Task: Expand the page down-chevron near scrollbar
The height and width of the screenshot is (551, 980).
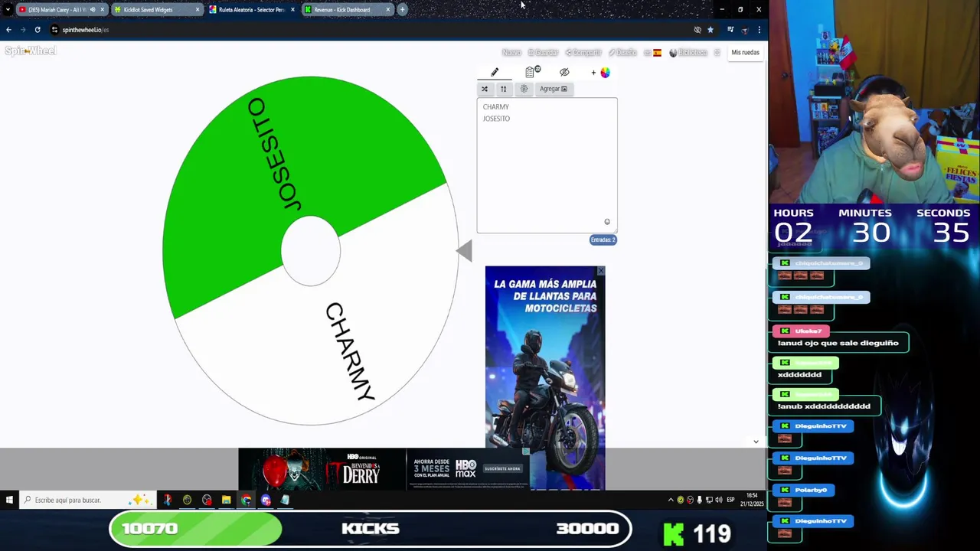Action: pyautogui.click(x=756, y=442)
